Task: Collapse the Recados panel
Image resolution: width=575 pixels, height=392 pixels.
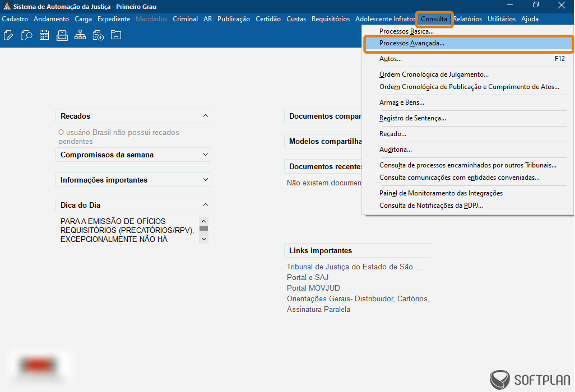Action: [205, 116]
